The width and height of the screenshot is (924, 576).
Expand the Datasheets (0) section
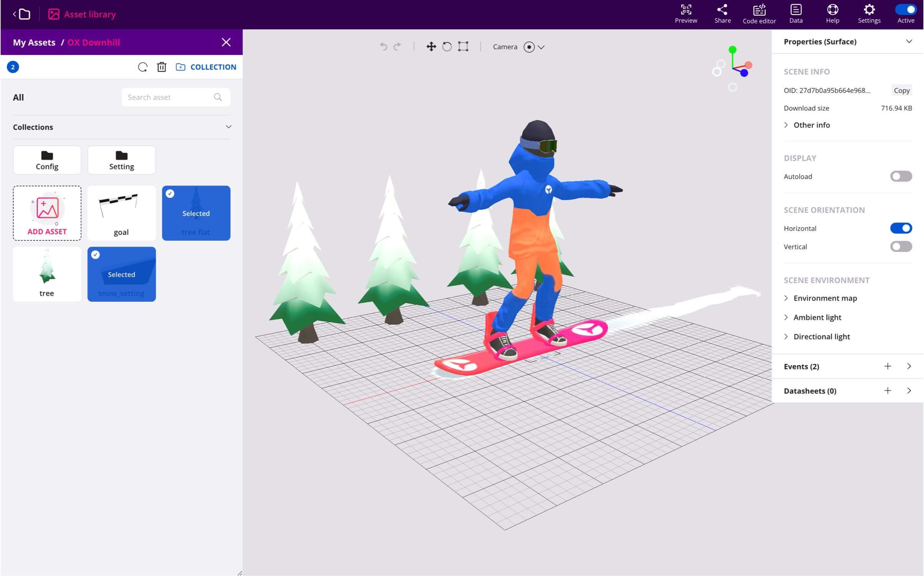(909, 391)
